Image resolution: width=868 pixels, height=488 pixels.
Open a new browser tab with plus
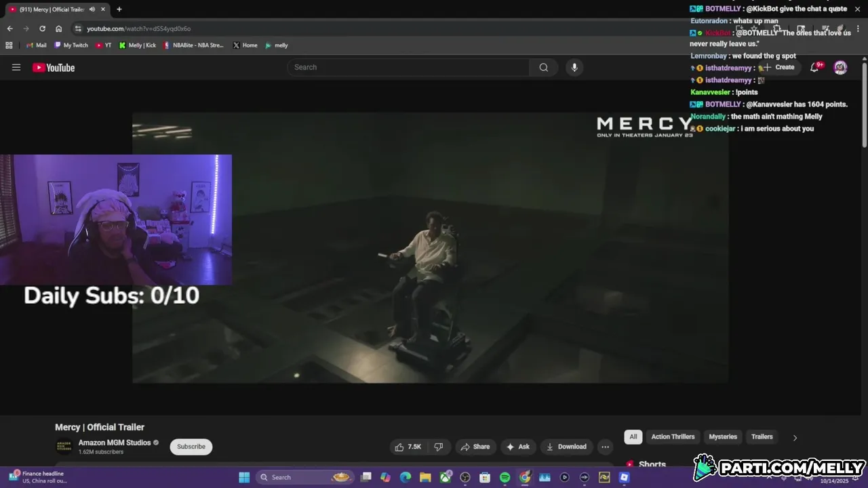point(119,9)
